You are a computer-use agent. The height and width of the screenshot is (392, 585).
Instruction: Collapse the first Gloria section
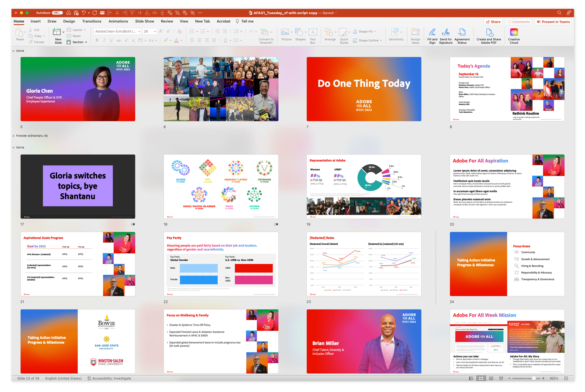pyautogui.click(x=13, y=51)
